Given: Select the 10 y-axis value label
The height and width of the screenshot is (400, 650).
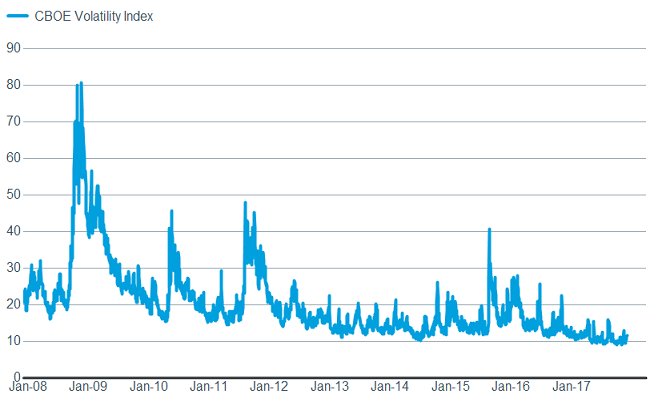Looking at the screenshot, I should point(13,341).
